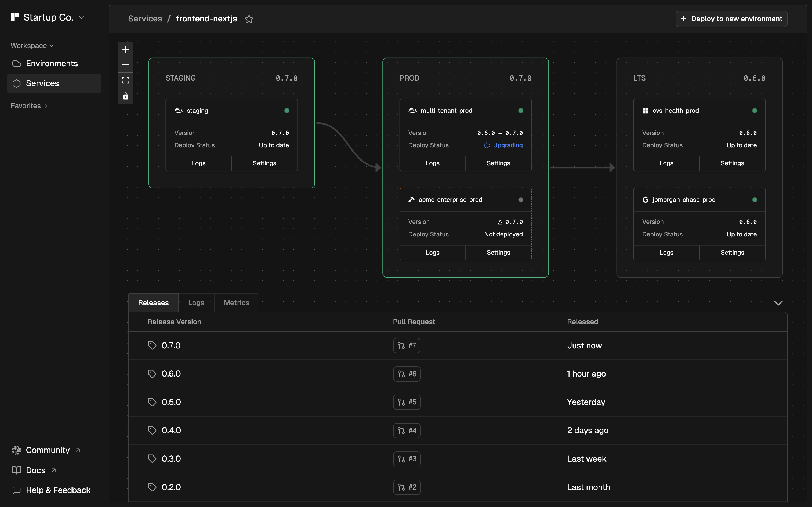Screen dimensions: 812x507
Task: Star frontend-nextjs as a favorite
Action: click(249, 19)
